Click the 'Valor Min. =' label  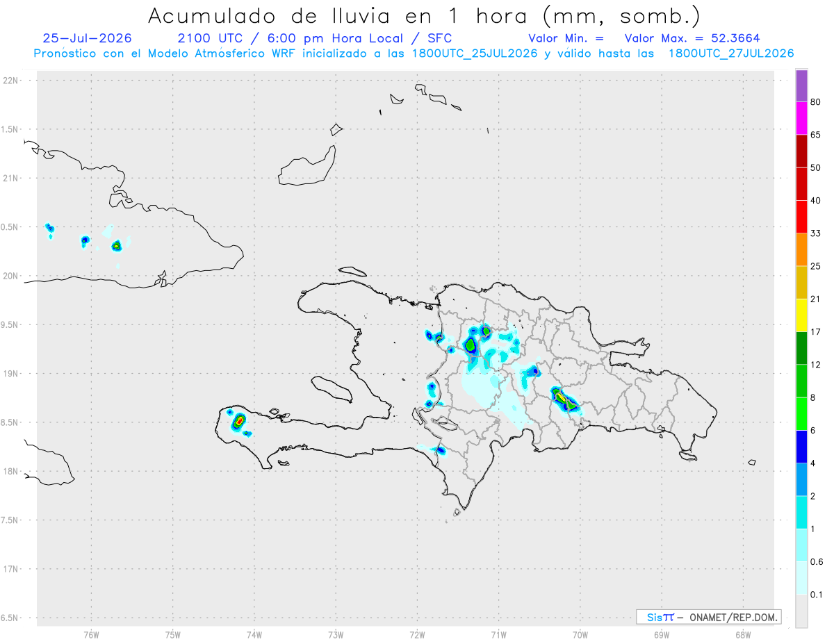coord(566,39)
